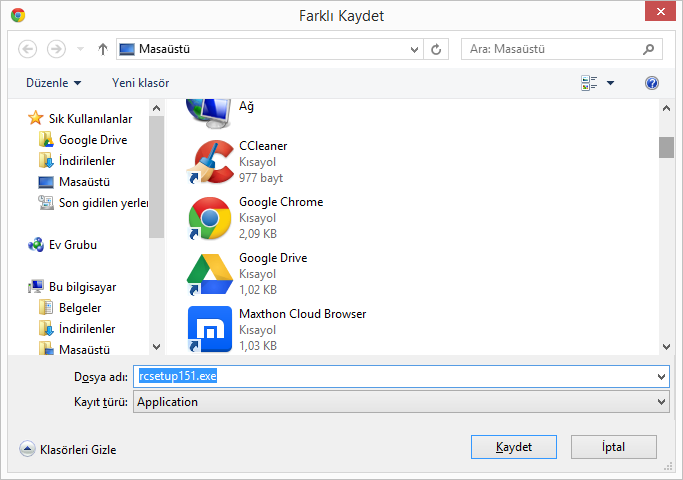
Task: Select Google Drive in sidebar favorites
Action: (92, 140)
